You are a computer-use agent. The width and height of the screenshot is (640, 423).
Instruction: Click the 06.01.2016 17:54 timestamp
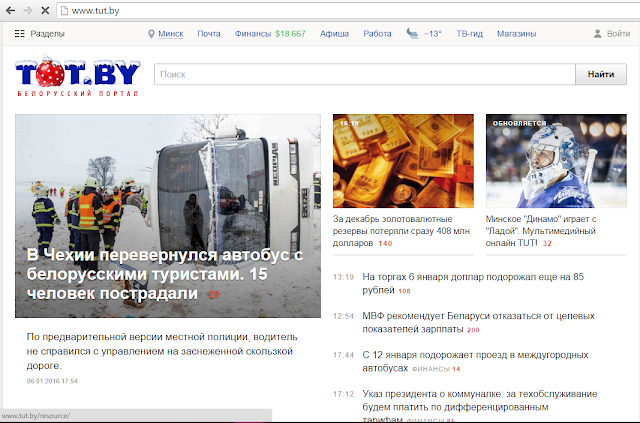click(52, 381)
